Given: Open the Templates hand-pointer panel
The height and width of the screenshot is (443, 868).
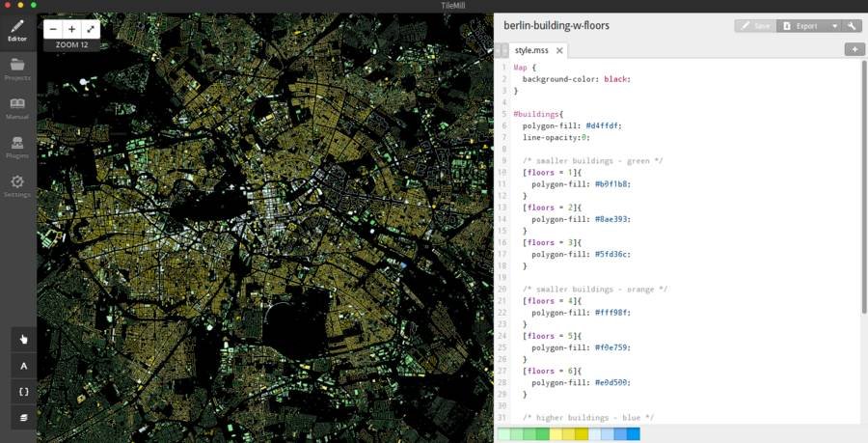Looking at the screenshot, I should click(x=24, y=339).
